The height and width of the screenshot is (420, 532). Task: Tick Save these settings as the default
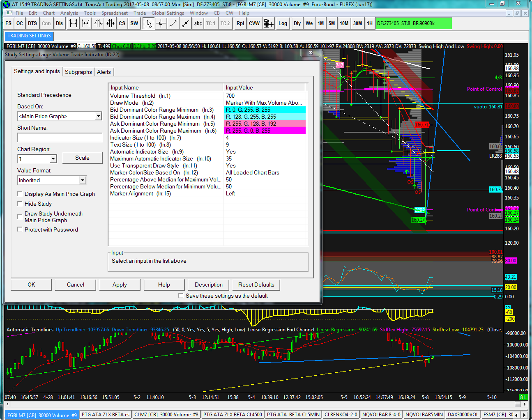[x=181, y=296]
